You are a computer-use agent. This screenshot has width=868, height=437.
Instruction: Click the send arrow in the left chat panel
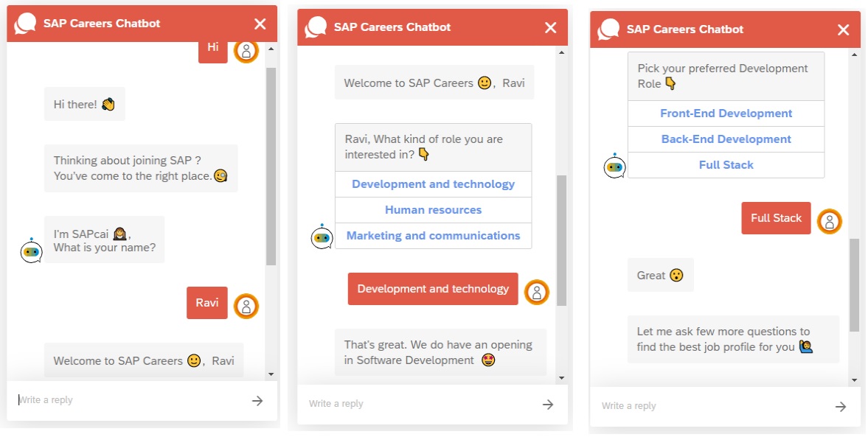click(257, 401)
